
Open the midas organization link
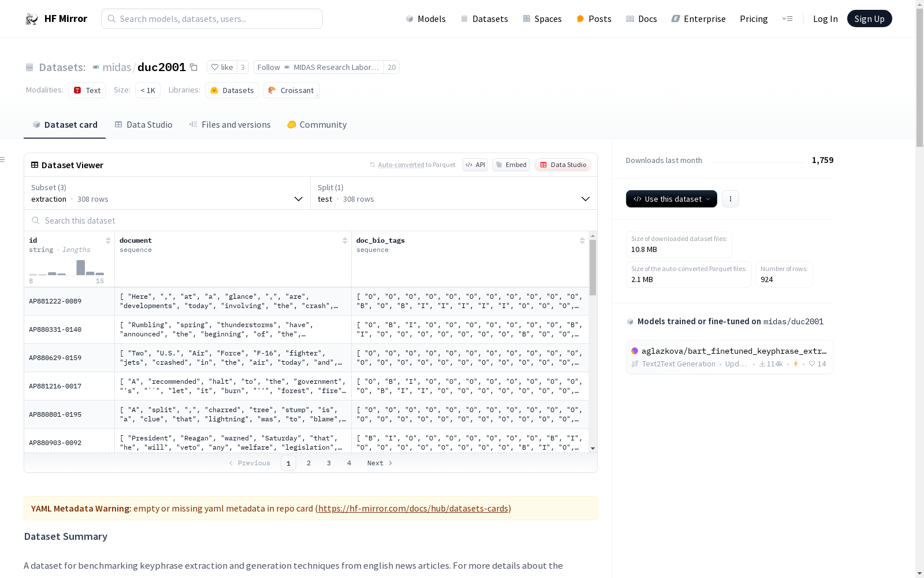click(117, 68)
